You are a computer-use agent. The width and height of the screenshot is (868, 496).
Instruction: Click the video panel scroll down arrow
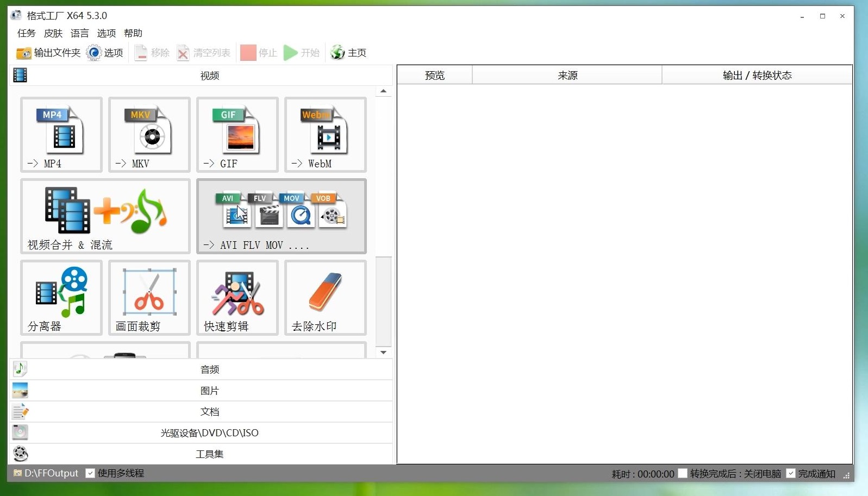pos(384,352)
